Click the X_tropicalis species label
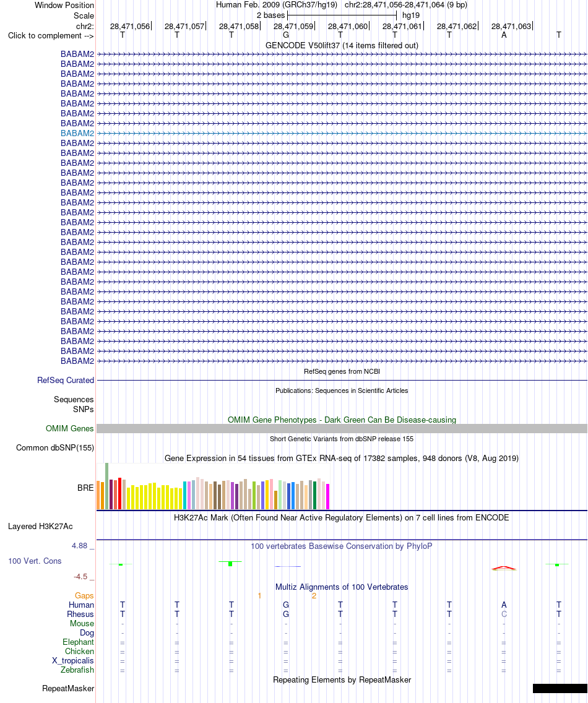Viewport: 588px width, 703px height. point(72,660)
